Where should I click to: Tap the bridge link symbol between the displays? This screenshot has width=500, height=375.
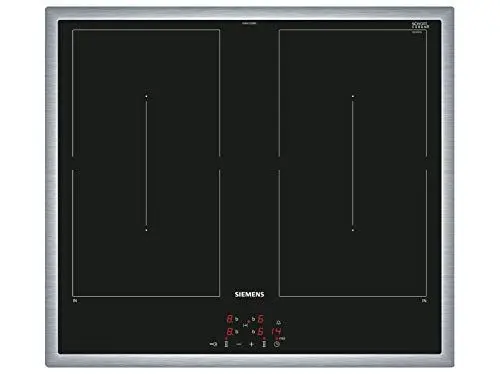click(246, 325)
